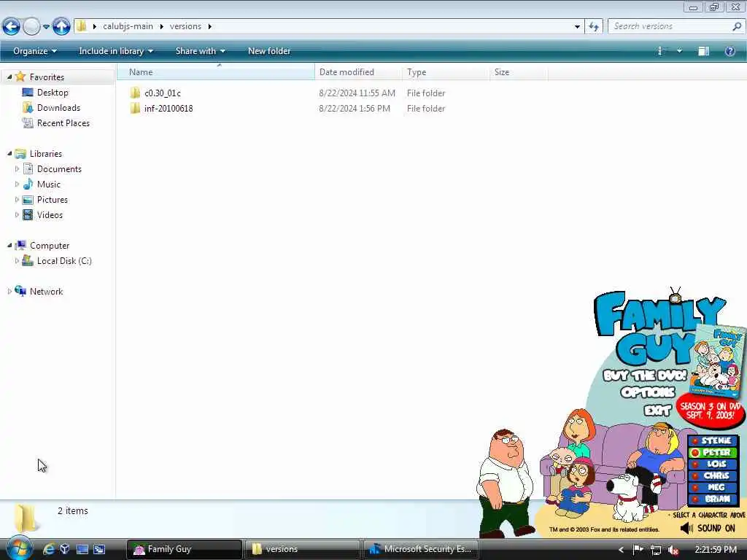Click BUY THE DVD! in Family Guy widget
The image size is (747, 560).
point(645,376)
